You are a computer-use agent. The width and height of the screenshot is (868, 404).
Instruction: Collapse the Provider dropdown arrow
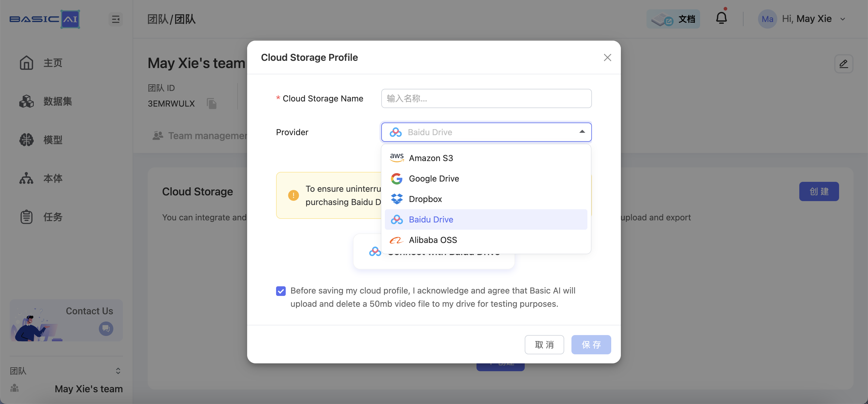click(582, 132)
